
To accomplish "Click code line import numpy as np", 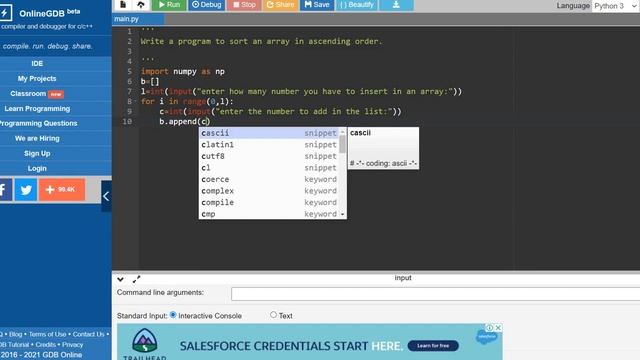I will [182, 71].
